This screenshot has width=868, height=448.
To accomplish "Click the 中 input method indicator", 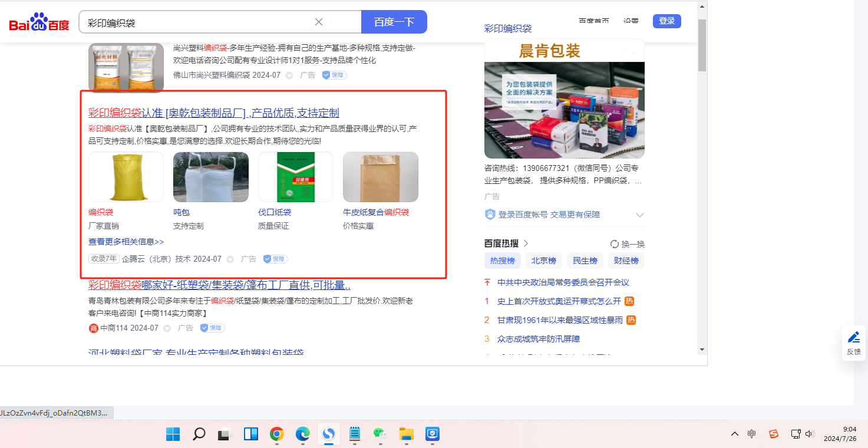I will pyautogui.click(x=752, y=434).
